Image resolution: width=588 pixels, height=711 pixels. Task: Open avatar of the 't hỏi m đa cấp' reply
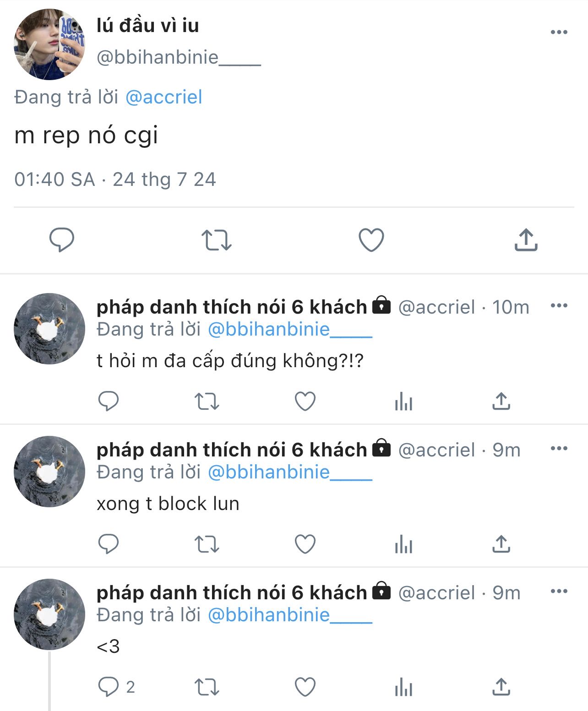click(x=49, y=329)
